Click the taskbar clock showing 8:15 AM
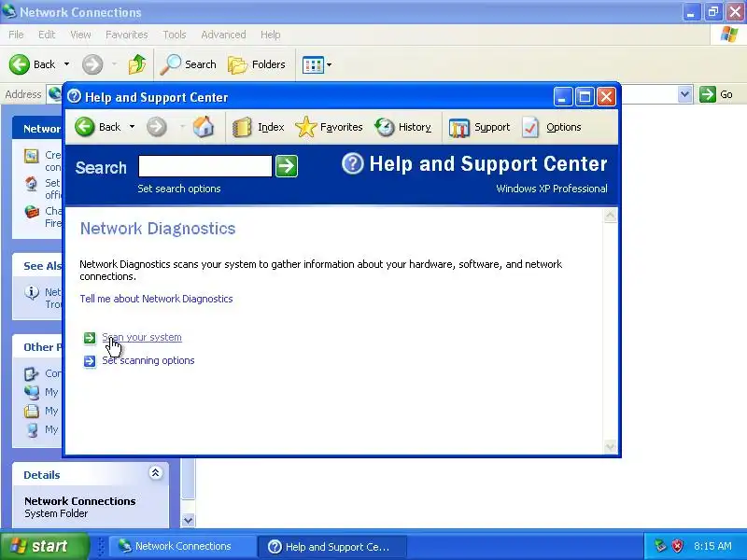This screenshot has width=747, height=560. tap(712, 546)
